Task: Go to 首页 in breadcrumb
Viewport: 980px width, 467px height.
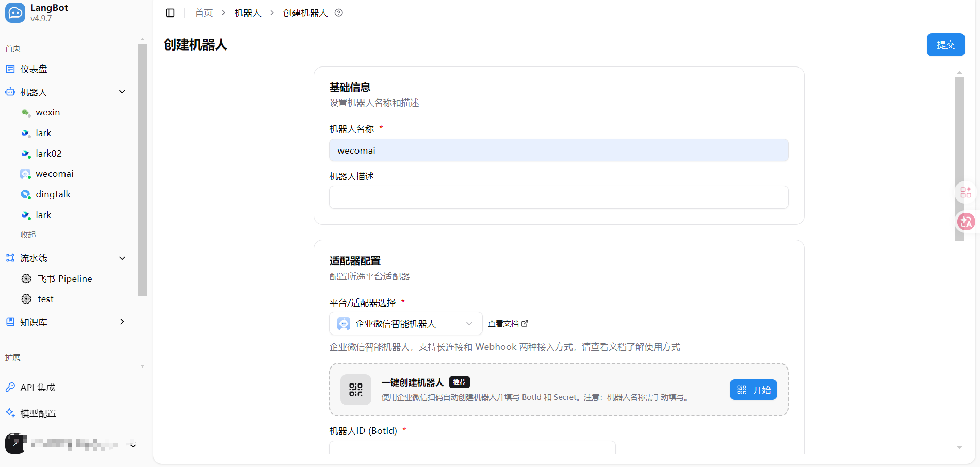Action: (x=204, y=13)
